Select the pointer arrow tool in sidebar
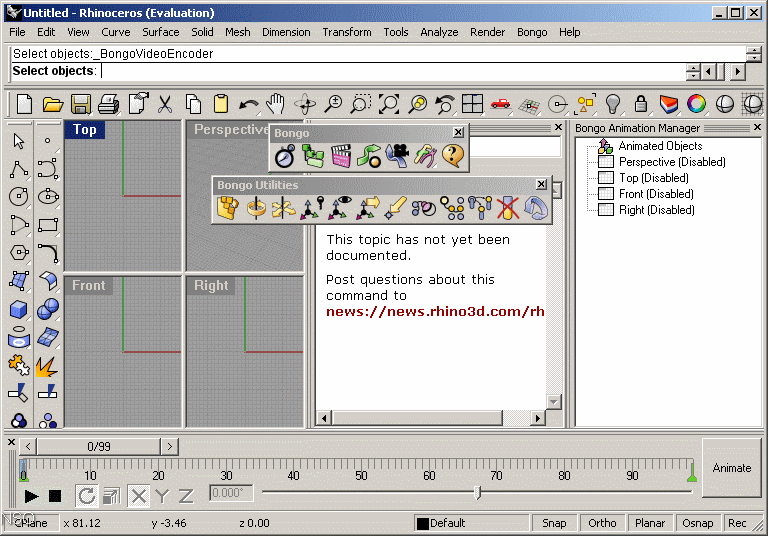This screenshot has height=536, width=768. point(19,141)
